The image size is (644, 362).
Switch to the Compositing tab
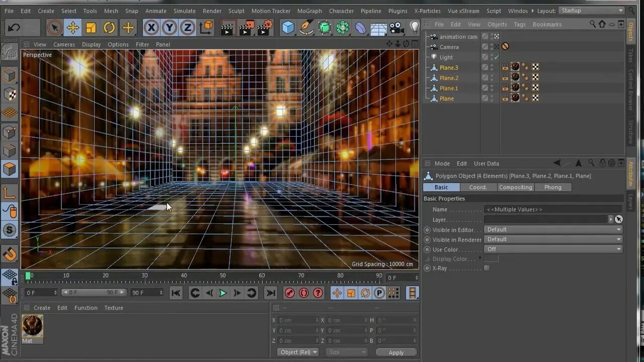[515, 187]
